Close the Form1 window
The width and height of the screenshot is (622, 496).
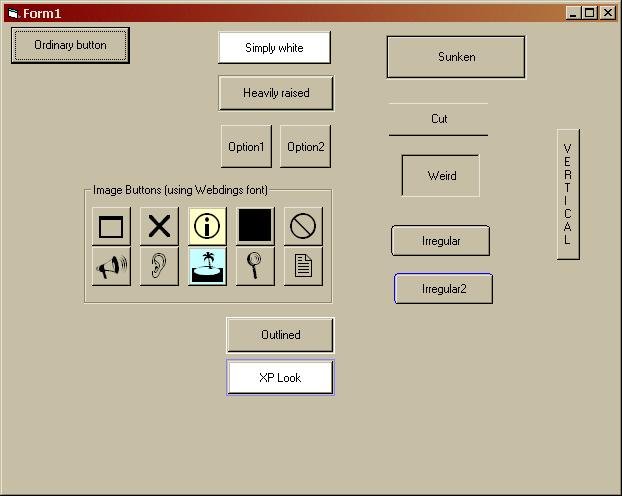click(x=607, y=13)
